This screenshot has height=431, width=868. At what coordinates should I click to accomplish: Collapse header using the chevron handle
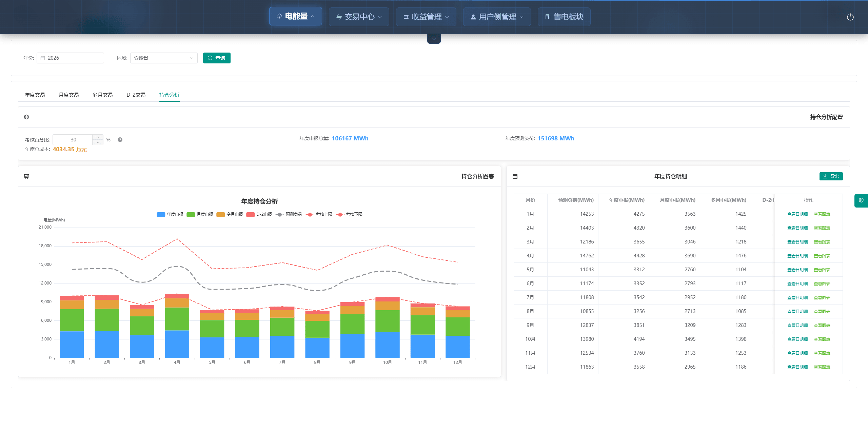[434, 39]
